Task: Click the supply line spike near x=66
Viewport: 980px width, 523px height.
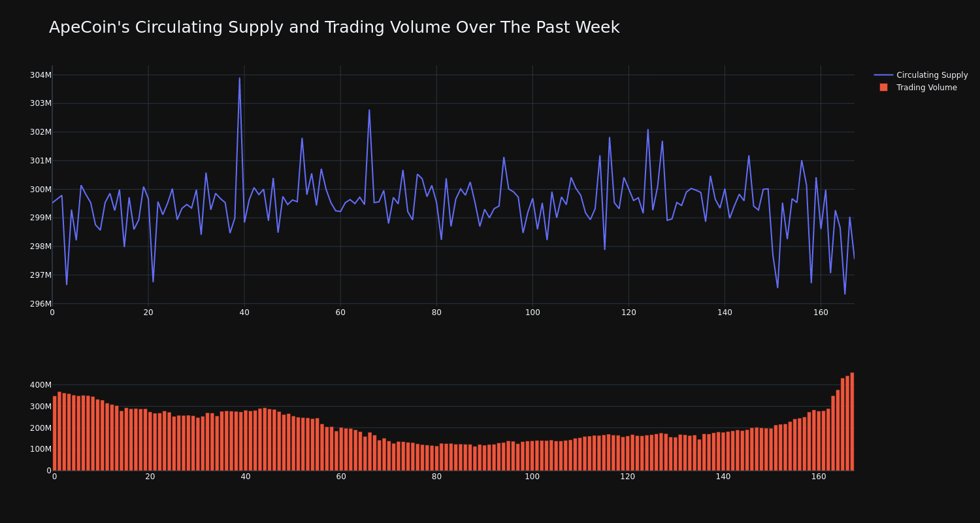Action: click(x=369, y=110)
